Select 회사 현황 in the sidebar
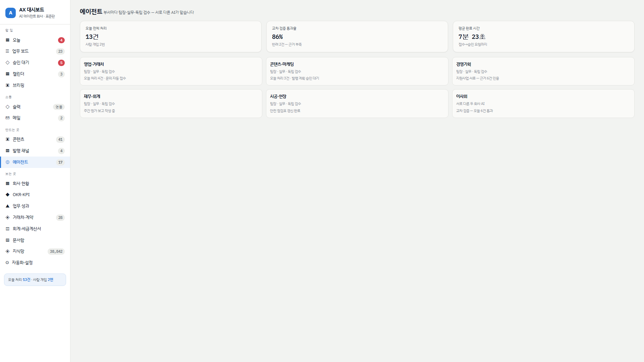Viewport: 644px width, 362px height. tap(35, 184)
